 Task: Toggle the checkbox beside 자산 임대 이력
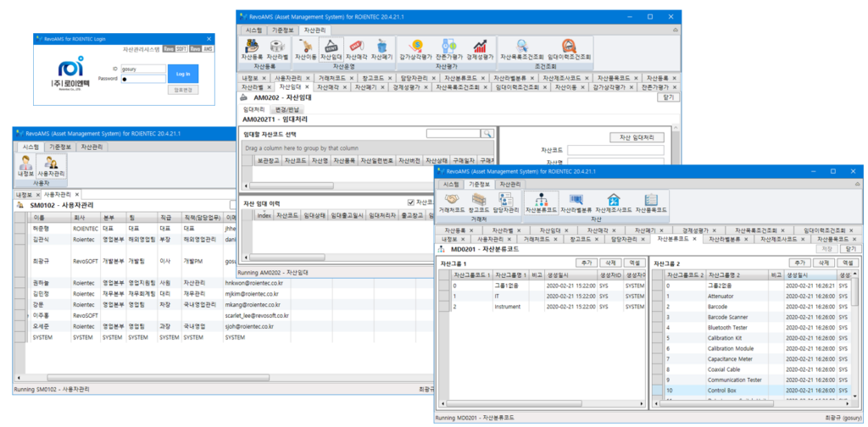[410, 202]
